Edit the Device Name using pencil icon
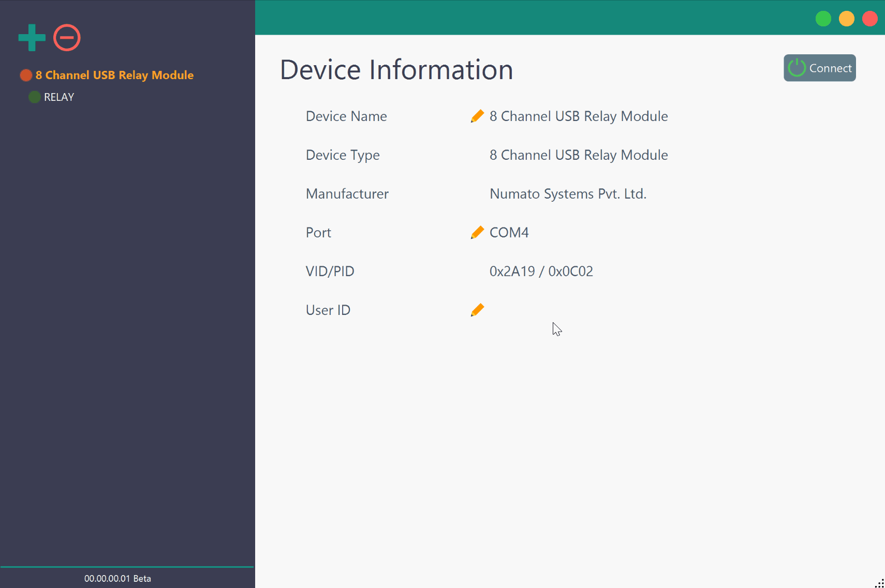Screen dimensions: 885x588 tap(477, 116)
